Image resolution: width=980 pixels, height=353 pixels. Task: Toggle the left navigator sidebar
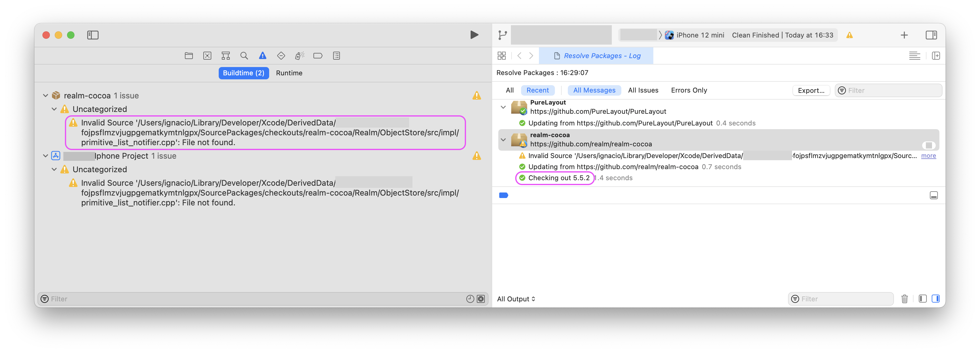pos(93,35)
